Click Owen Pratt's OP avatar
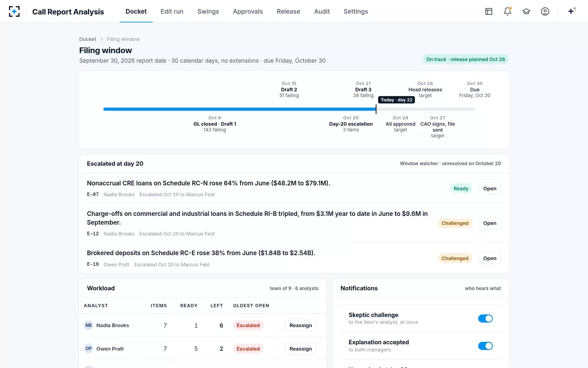 (x=89, y=349)
